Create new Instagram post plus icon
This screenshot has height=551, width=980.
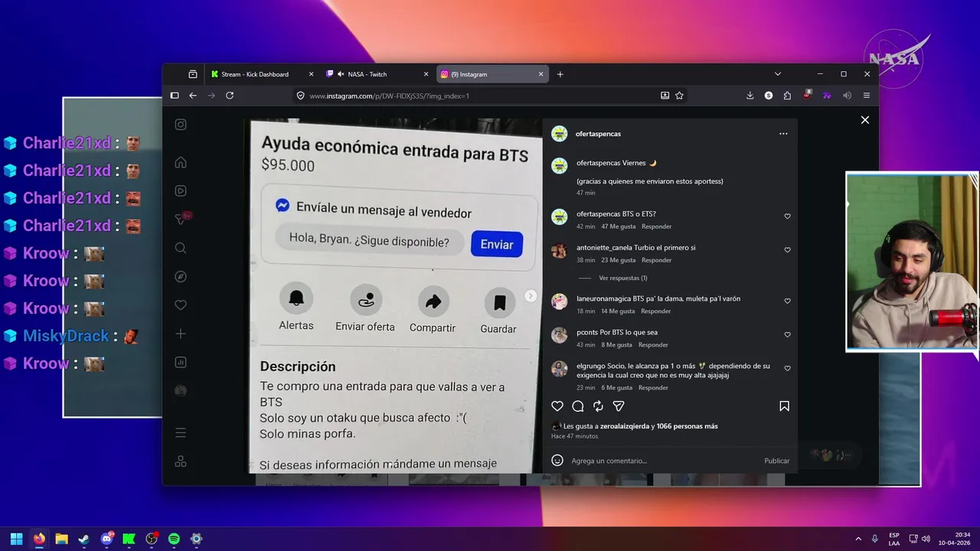click(x=181, y=334)
